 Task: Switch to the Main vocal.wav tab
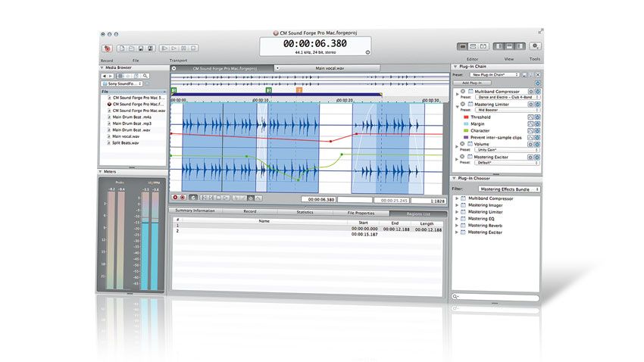(x=329, y=68)
